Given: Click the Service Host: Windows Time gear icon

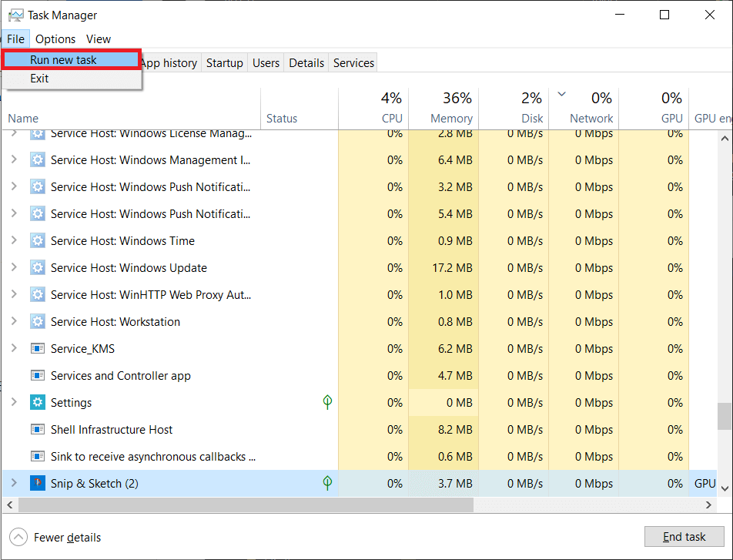Looking at the screenshot, I should pyautogui.click(x=38, y=240).
